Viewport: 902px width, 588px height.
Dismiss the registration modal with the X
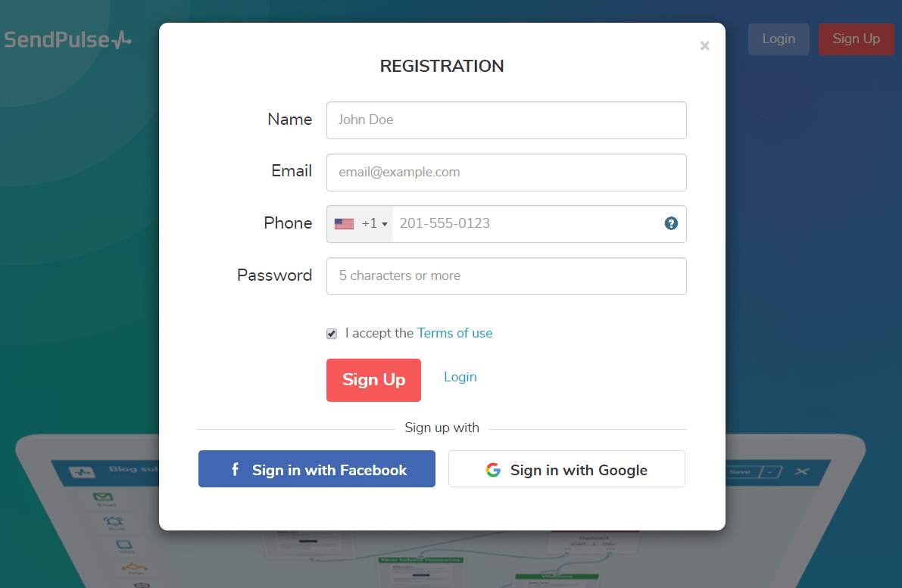(705, 45)
